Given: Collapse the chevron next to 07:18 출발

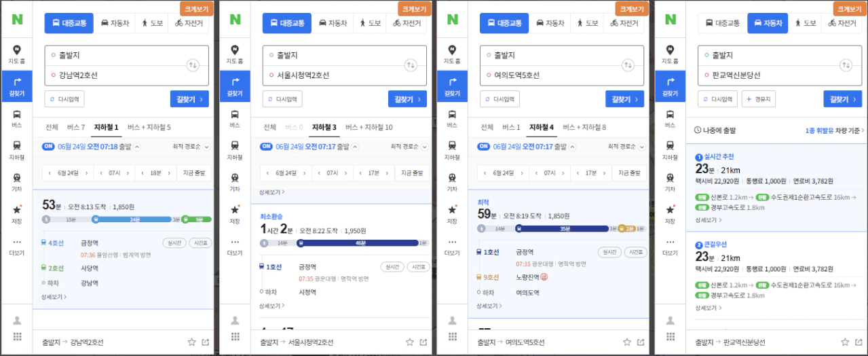Looking at the screenshot, I should (137, 146).
